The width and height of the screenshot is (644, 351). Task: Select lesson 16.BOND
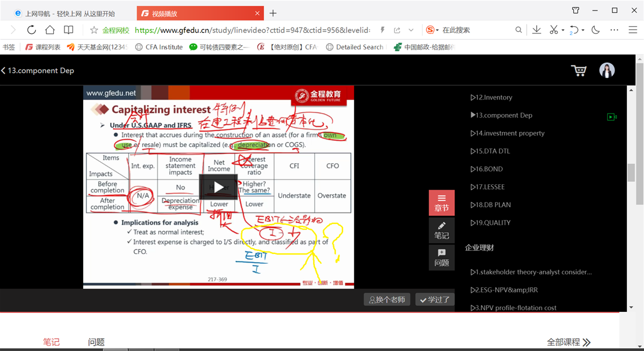click(487, 168)
